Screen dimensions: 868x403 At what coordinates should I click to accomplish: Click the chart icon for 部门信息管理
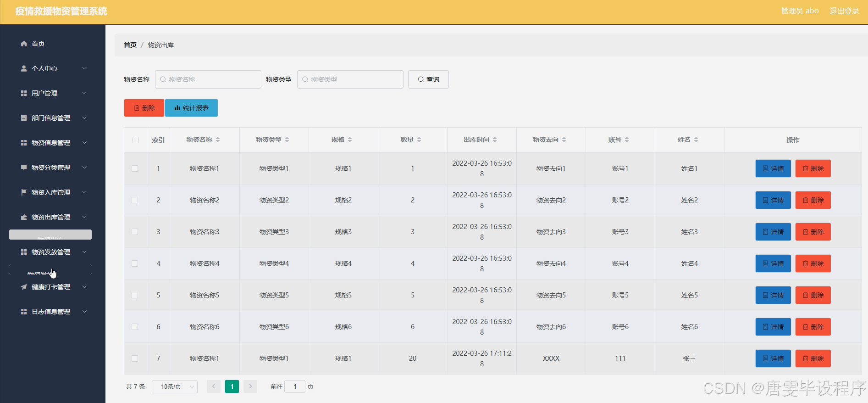(x=24, y=118)
